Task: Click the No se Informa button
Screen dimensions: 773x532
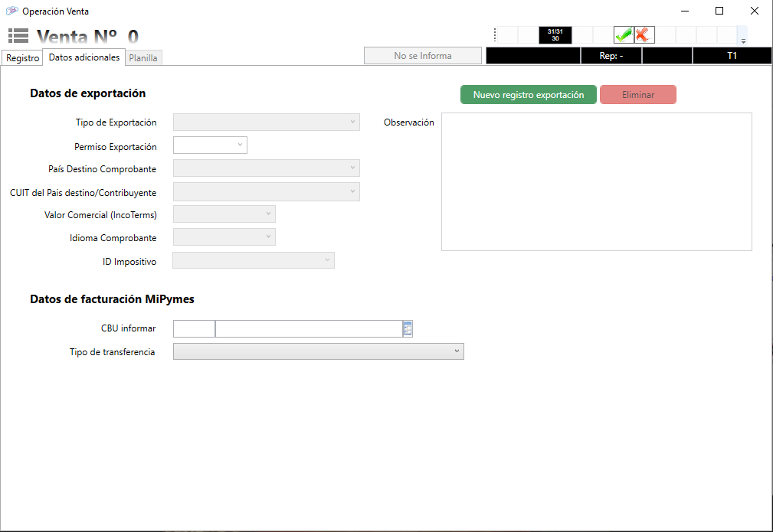Action: tap(422, 56)
